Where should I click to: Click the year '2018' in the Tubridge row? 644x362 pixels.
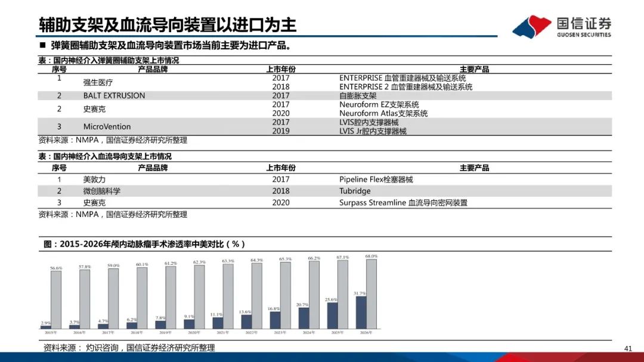281,191
